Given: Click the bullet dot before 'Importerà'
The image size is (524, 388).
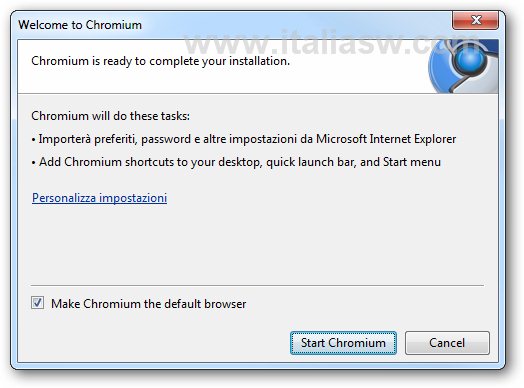Looking at the screenshot, I should tap(33, 140).
